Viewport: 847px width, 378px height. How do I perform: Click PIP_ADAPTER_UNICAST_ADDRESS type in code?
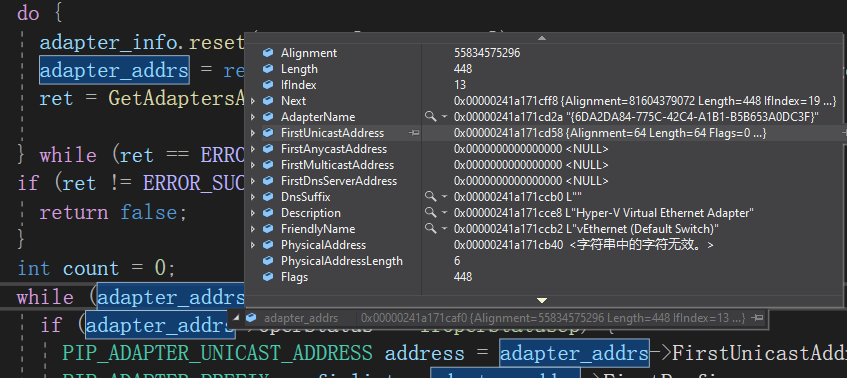click(217, 353)
